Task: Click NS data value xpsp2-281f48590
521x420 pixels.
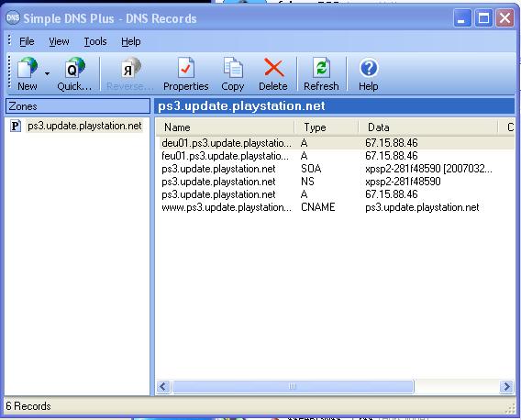Action: coord(403,182)
